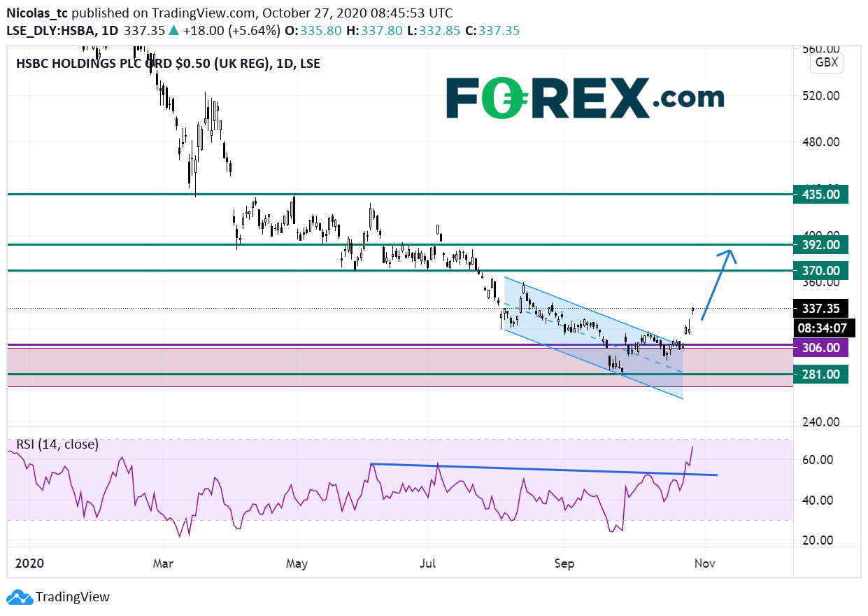This screenshot has width=868, height=616.
Task: Click the 2020 label on the time axis
Action: pyautogui.click(x=30, y=563)
